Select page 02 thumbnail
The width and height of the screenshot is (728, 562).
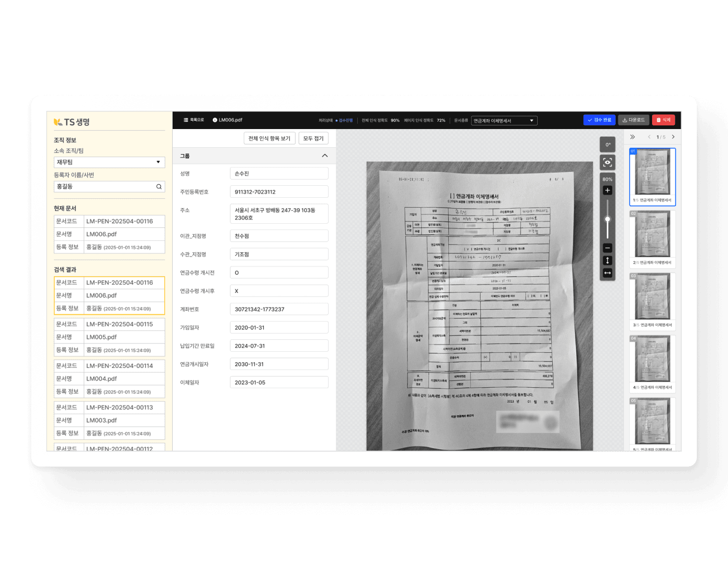pyautogui.click(x=652, y=239)
